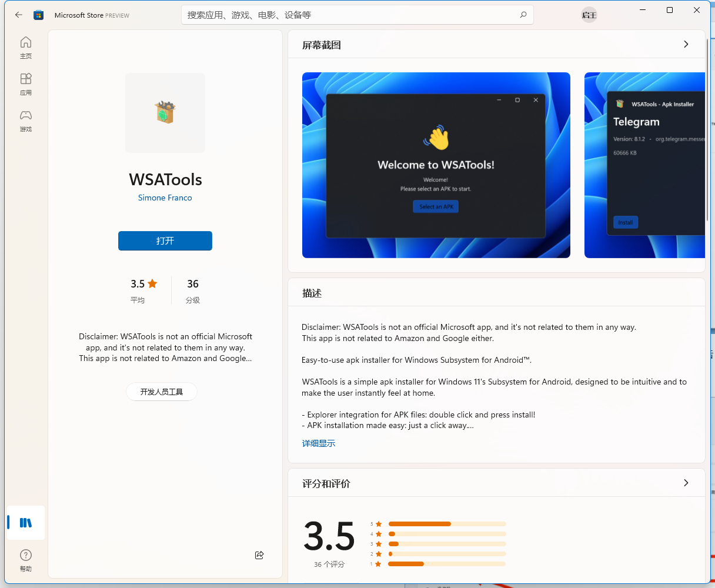Click the 打开 open button
Viewport: 715px width, 588px height.
[165, 241]
